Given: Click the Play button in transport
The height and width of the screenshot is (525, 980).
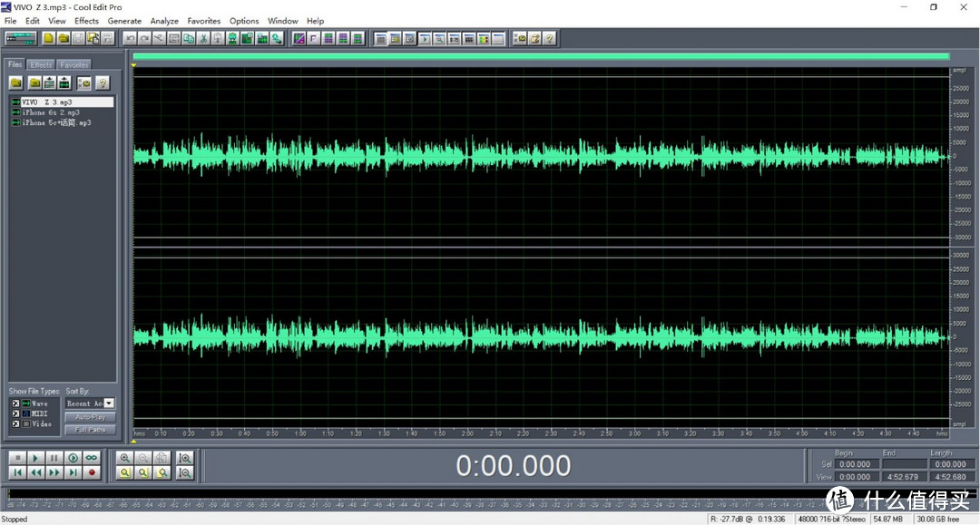Looking at the screenshot, I should point(35,458).
